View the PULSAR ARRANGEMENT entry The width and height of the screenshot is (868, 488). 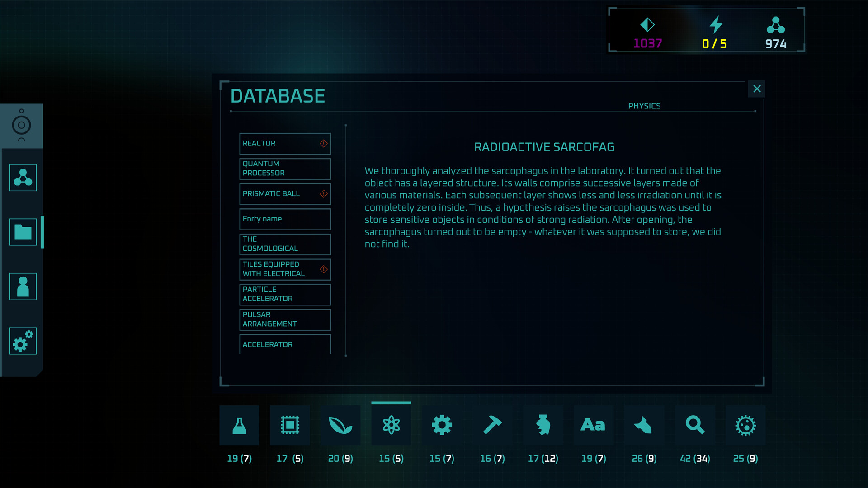point(280,319)
